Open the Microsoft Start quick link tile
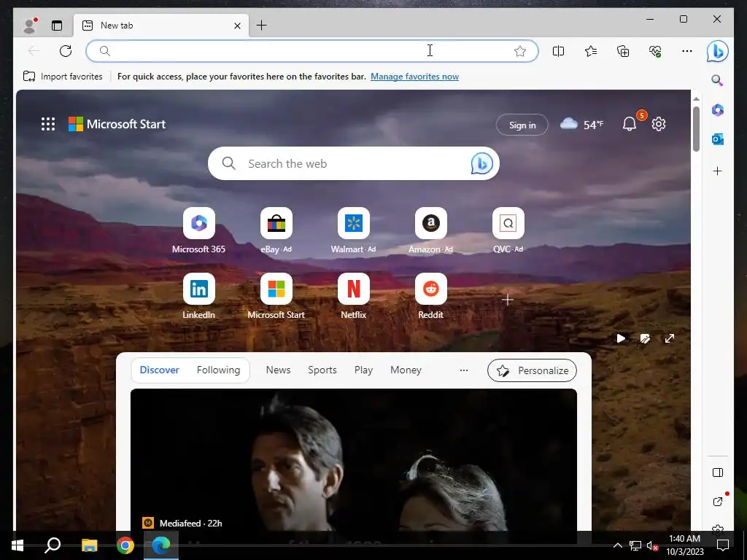747x560 pixels. point(276,296)
